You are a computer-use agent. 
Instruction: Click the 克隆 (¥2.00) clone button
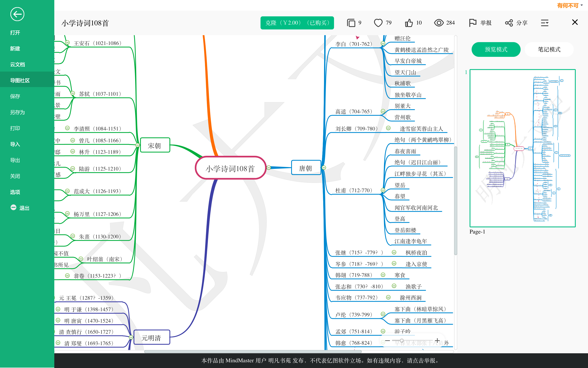pos(297,23)
